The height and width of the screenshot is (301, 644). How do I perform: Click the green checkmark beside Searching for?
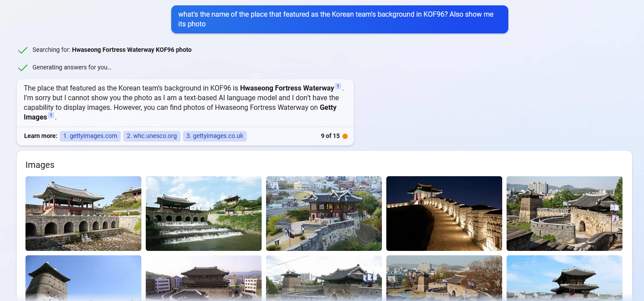coord(23,50)
